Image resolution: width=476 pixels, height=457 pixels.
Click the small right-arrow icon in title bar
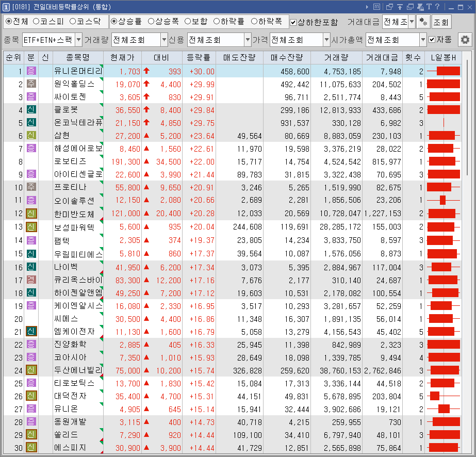(367, 7)
